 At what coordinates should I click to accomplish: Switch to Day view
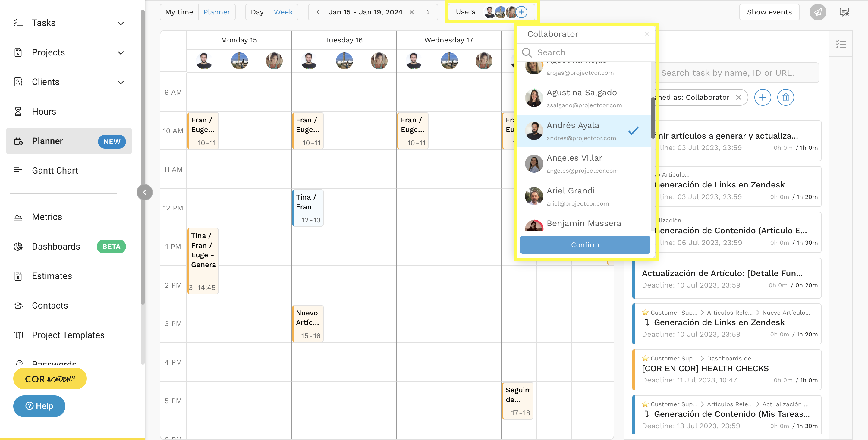coord(257,12)
